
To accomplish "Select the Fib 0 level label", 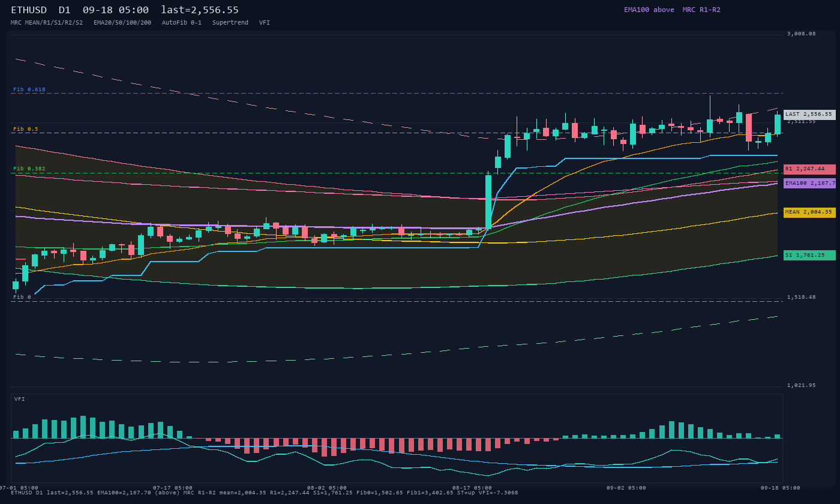I will (22, 297).
